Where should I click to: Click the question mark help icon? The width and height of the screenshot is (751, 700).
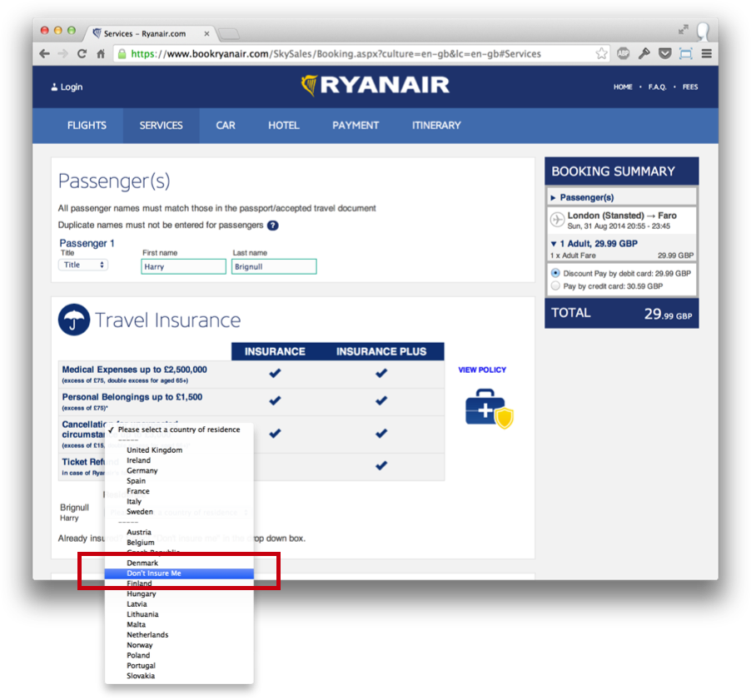click(x=272, y=226)
